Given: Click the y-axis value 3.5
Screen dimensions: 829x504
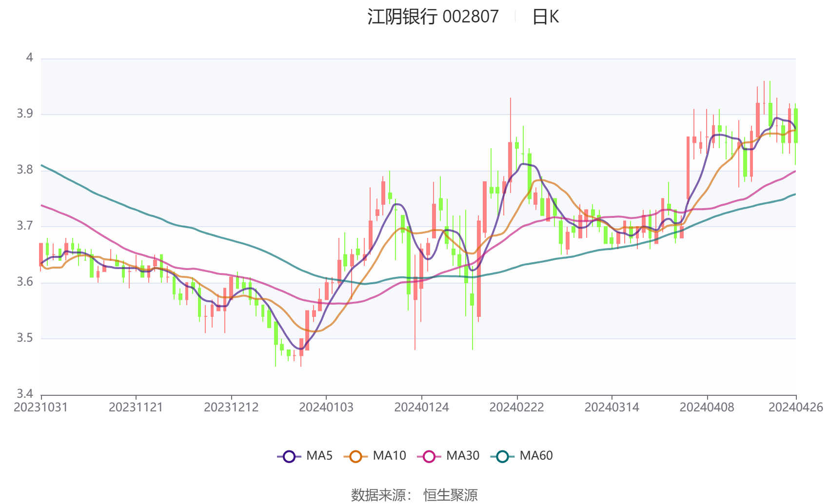Looking at the screenshot, I should tap(25, 338).
